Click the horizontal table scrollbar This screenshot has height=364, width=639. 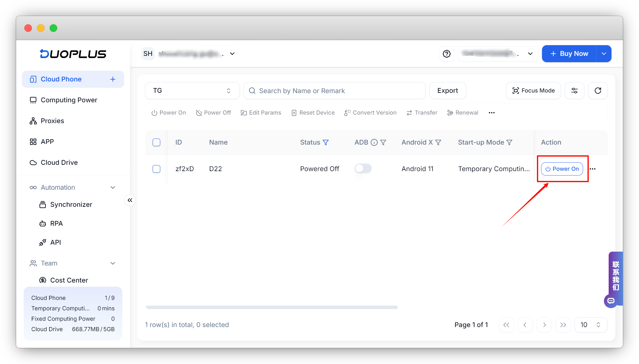point(272,307)
